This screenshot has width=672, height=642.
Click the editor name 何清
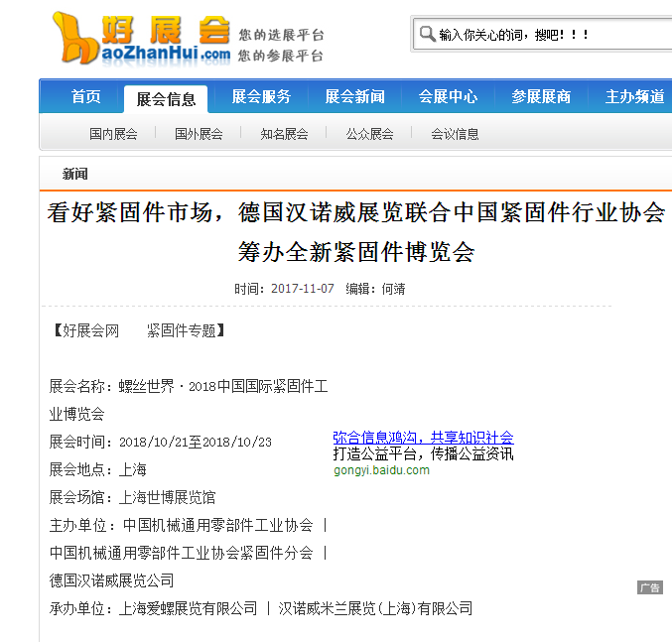tap(393, 289)
